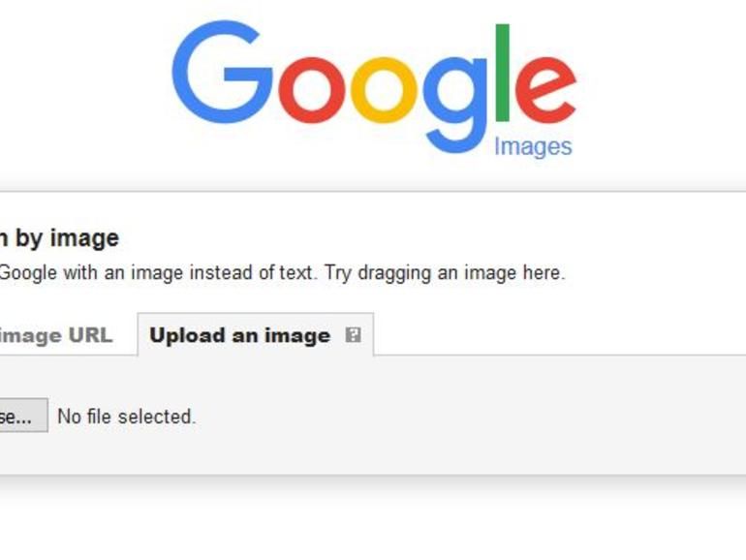746x560 pixels.
Task: Click the help icon beside Upload an image
Action: click(353, 335)
